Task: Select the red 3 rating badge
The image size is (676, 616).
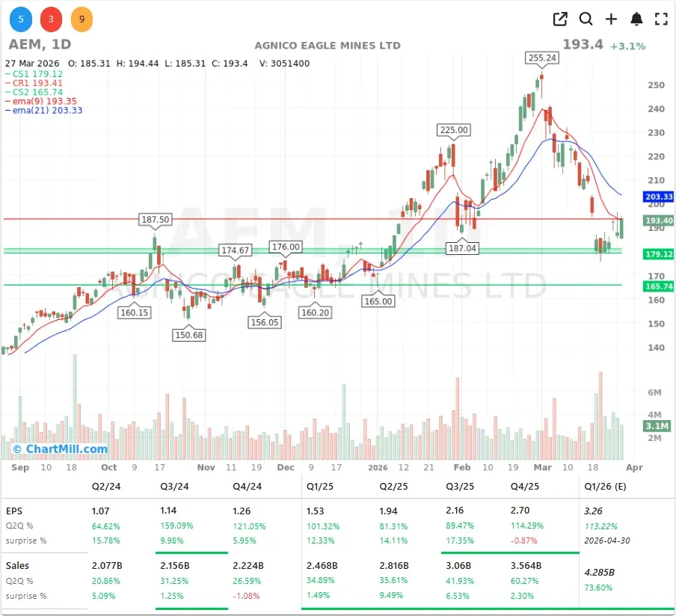Action: coord(51,19)
